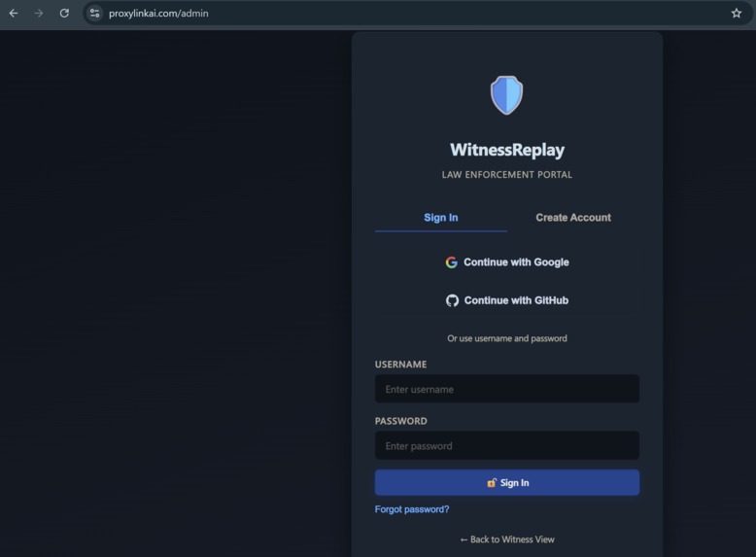Image resolution: width=756 pixels, height=557 pixels.
Task: Click the LAW ENFORCEMENT PORTAL subtitle
Action: (507, 175)
